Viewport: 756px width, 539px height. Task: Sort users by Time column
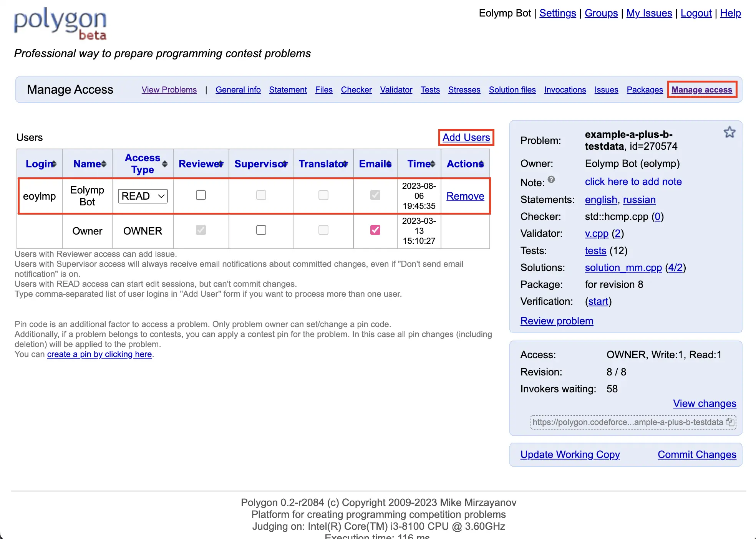coord(433,164)
